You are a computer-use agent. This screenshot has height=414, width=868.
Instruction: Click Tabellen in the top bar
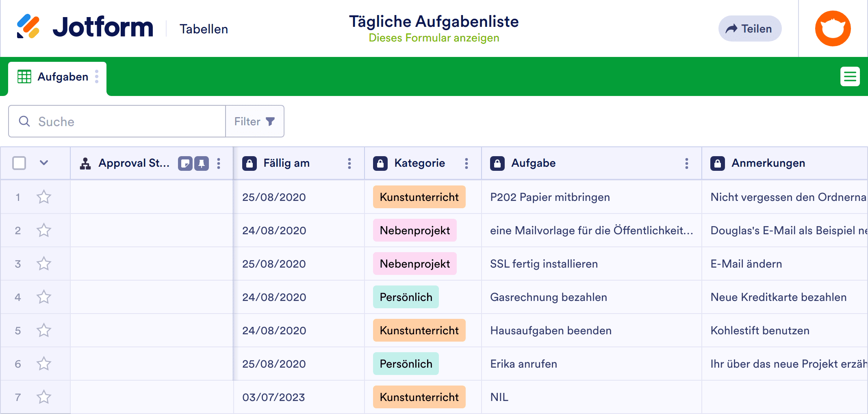click(x=204, y=28)
